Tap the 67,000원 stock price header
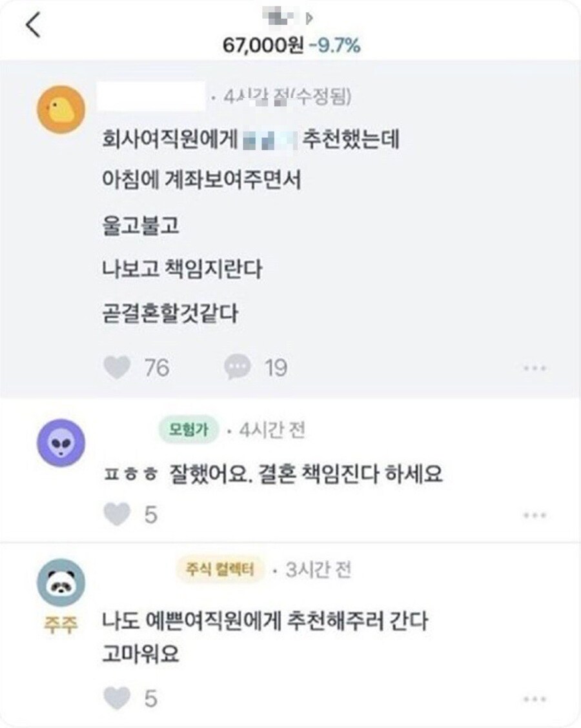This screenshot has width=581, height=728. tap(263, 46)
